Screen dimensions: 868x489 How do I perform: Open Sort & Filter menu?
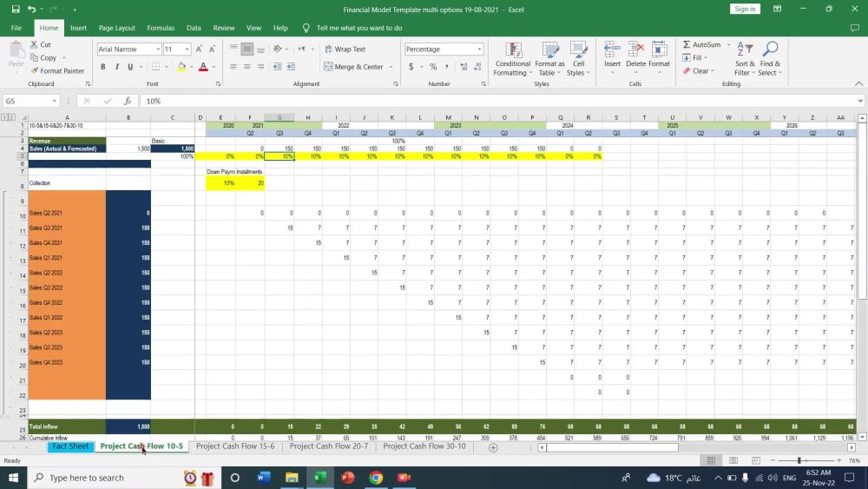coord(745,59)
